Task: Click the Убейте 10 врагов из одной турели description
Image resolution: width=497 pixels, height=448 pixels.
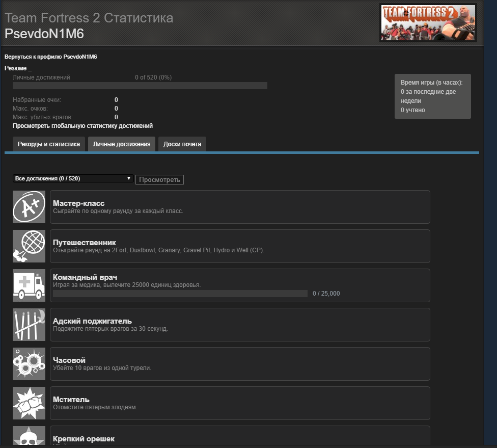Action: tap(102, 368)
